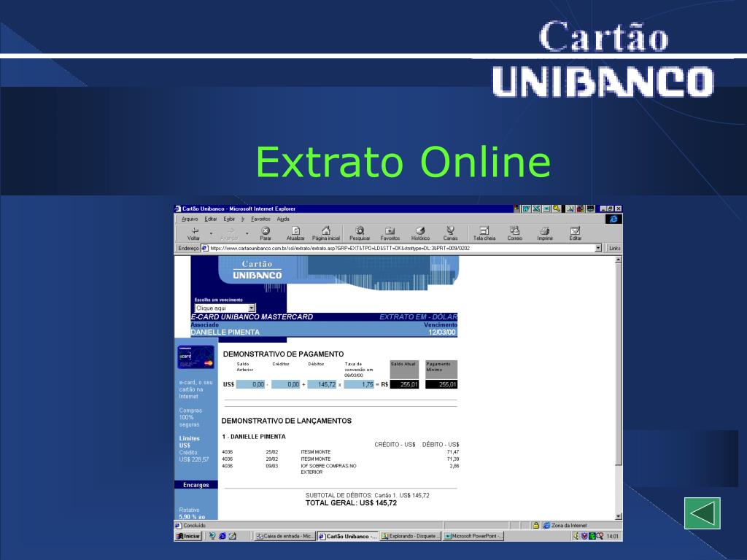Open the 'Clique aqui' vencimento dropdown
This screenshot has width=747, height=560.
click(x=225, y=308)
